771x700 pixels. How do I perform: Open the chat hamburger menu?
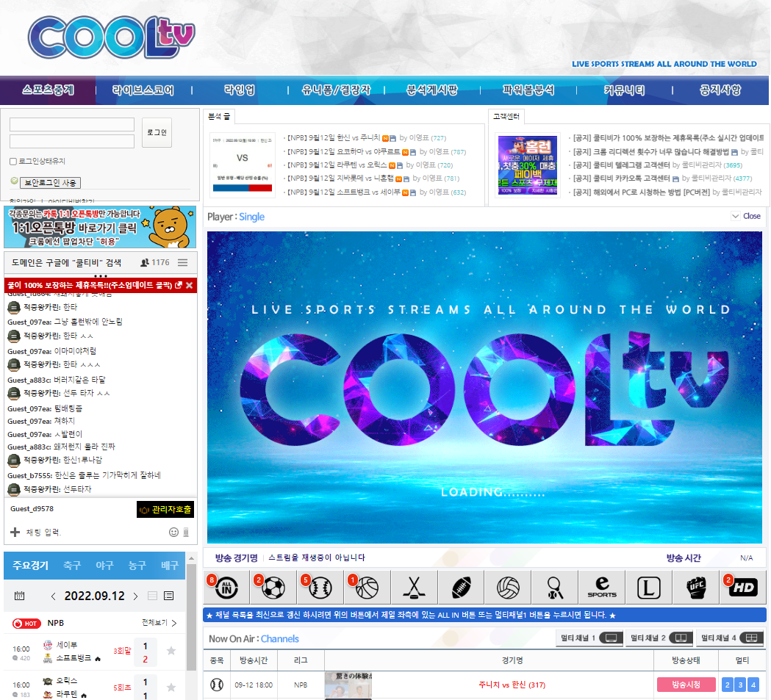point(182,262)
